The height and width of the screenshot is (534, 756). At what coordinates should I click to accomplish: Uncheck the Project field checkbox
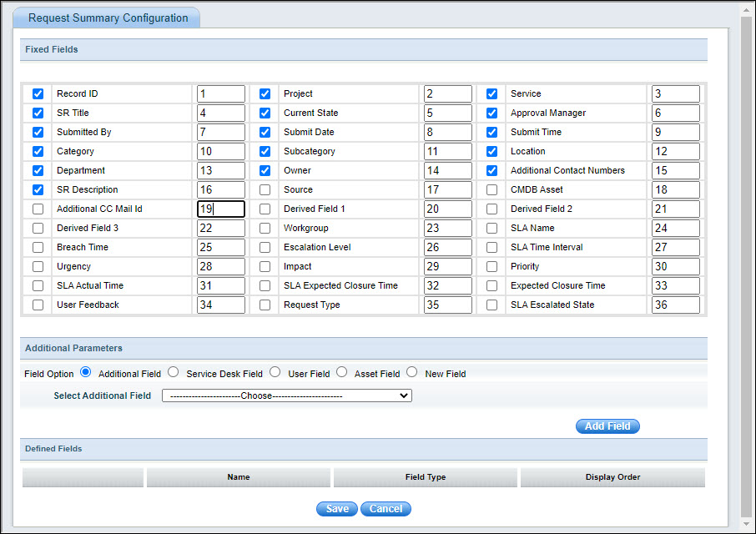click(265, 94)
